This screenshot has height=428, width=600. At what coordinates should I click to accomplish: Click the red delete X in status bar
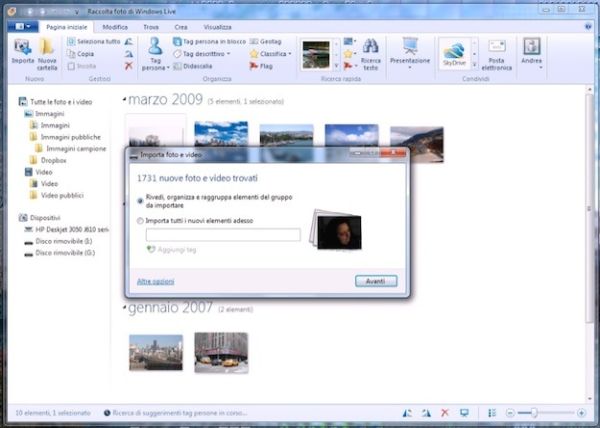pyautogui.click(x=445, y=413)
